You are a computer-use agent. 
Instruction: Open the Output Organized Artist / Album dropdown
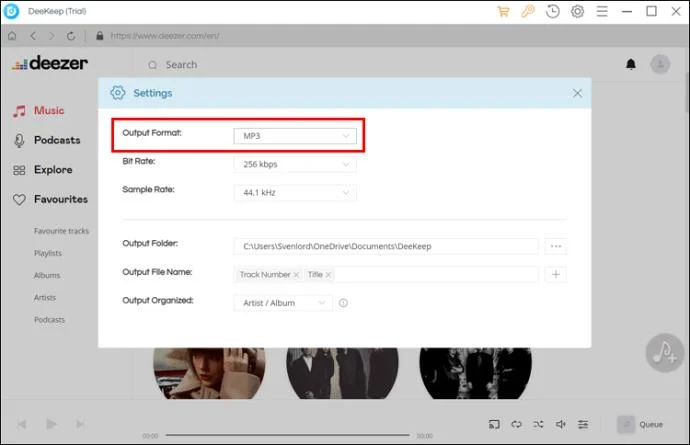283,303
